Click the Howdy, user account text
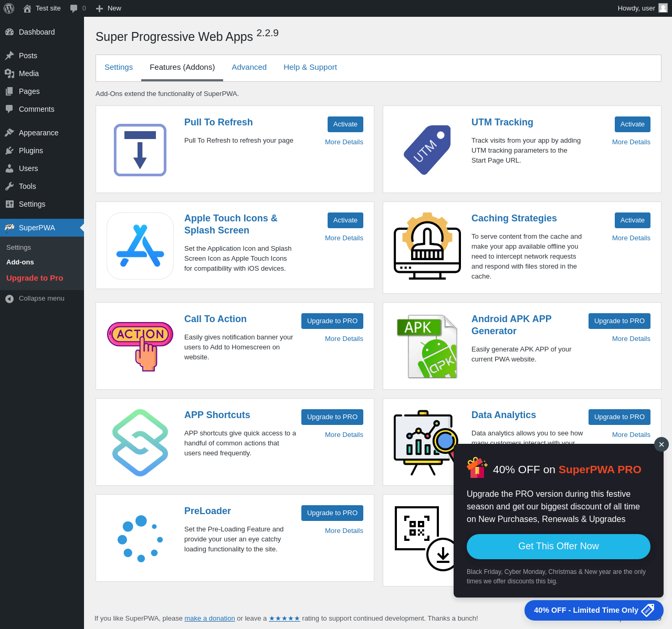 point(636,8)
